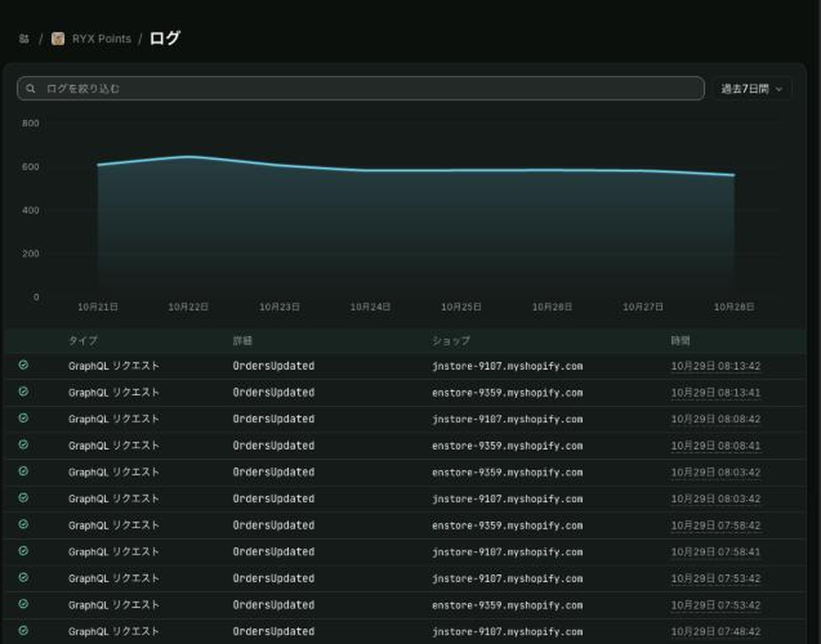
Task: Select jnstore-9107.myshopify.com in the 07:48:42 row
Action: (x=507, y=632)
